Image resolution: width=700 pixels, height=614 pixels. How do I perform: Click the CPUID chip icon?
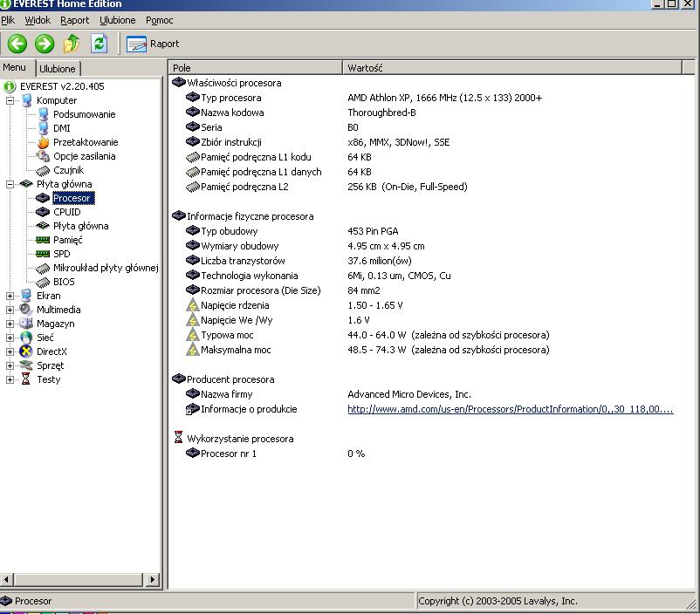coord(43,212)
